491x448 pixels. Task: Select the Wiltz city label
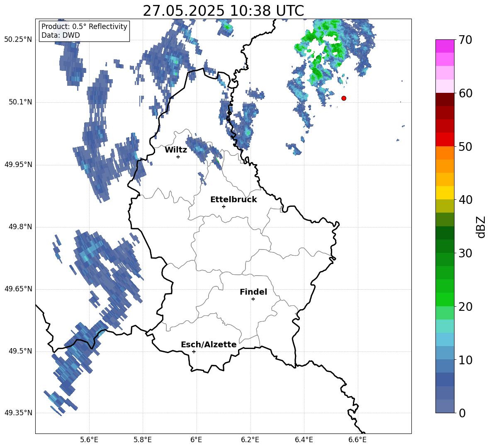[176, 150]
